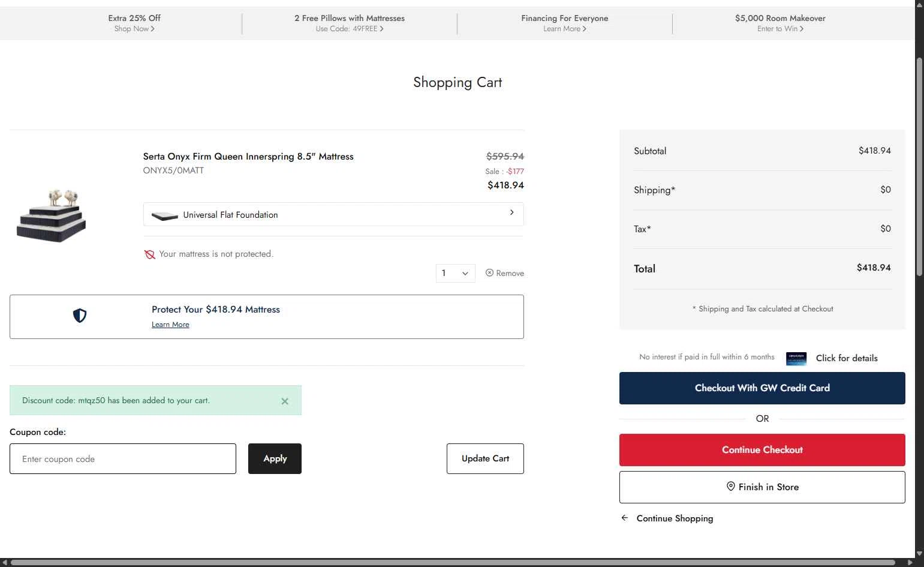Click the shield protection plan icon
Screen dimensions: 924x567
pyautogui.click(x=80, y=316)
